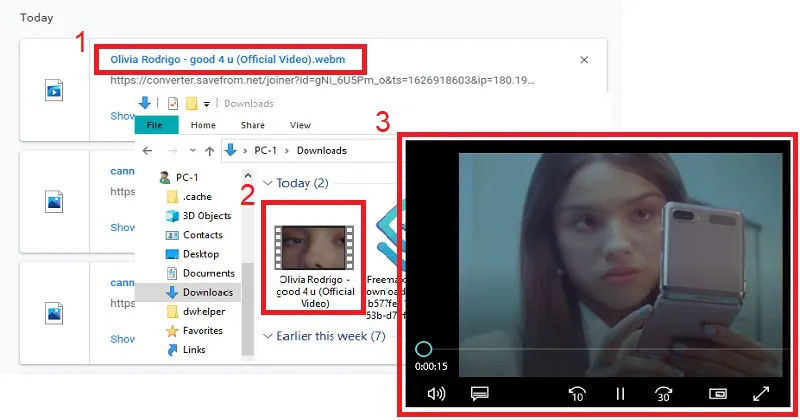Screen dimensions: 800x420
Task: Switch player to mini view mode
Action: [718, 393]
